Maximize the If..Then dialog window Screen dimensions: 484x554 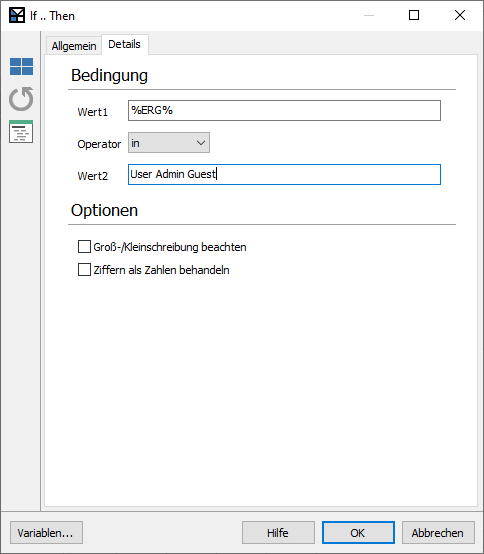(414, 15)
